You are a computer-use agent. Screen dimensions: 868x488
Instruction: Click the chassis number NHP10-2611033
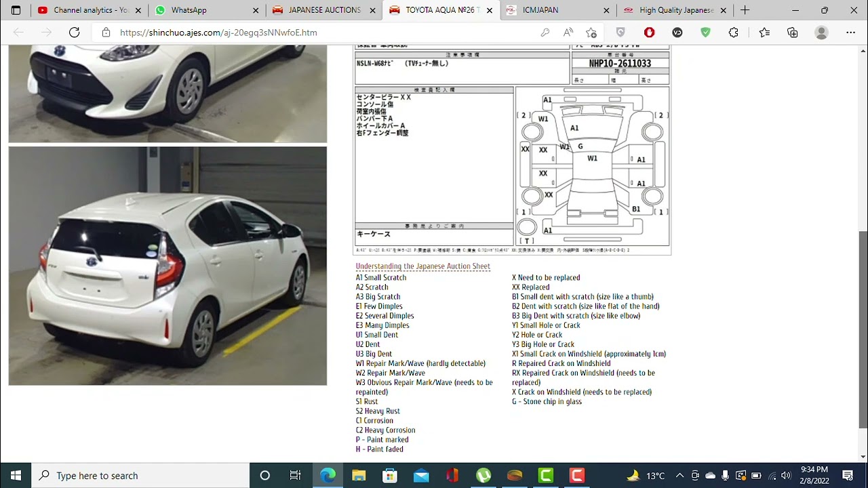(620, 63)
